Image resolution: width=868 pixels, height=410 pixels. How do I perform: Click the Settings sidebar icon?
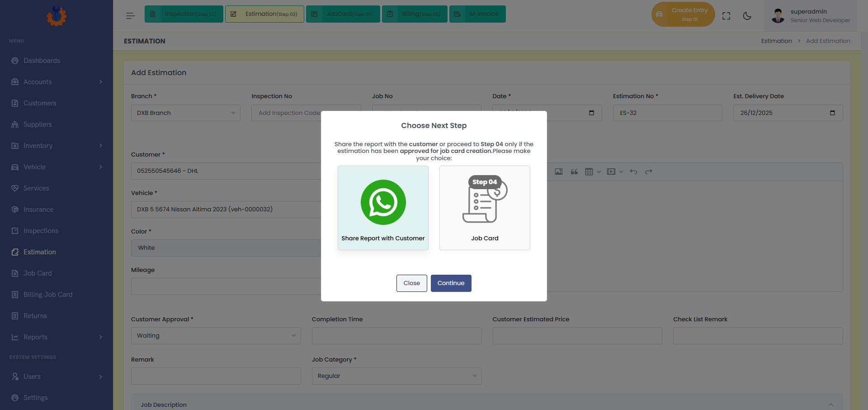tap(15, 398)
